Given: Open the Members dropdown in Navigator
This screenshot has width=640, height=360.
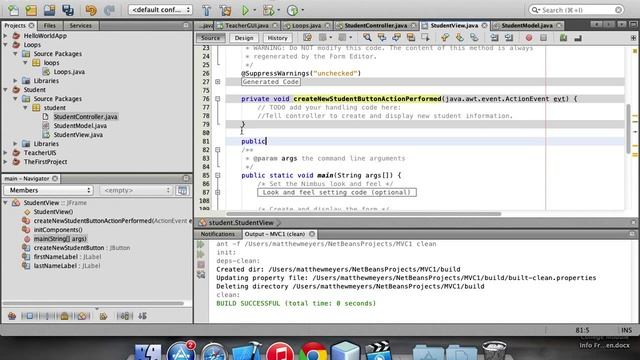Looking at the screenshot, I should [48, 190].
